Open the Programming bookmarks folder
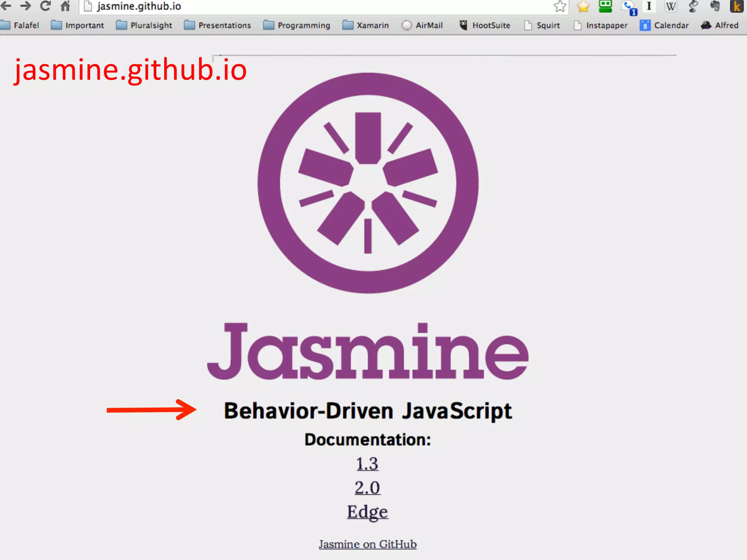The height and width of the screenshot is (560, 747). coord(297,25)
